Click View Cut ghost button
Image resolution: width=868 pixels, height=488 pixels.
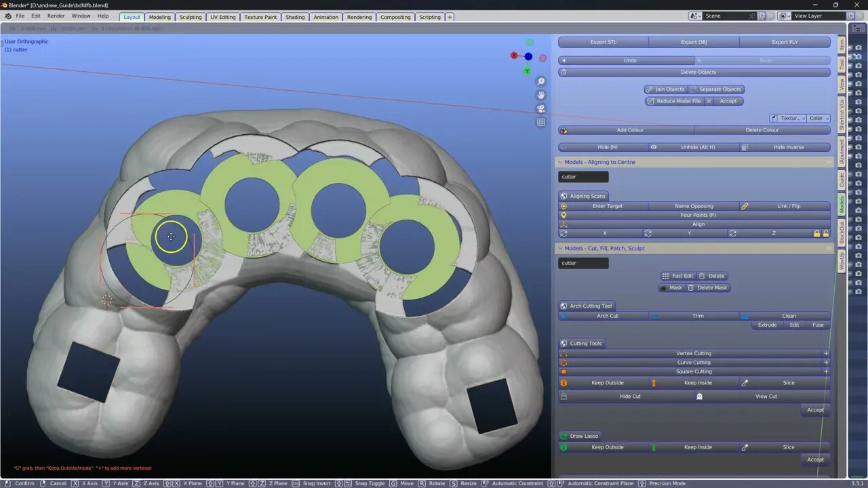(x=763, y=396)
